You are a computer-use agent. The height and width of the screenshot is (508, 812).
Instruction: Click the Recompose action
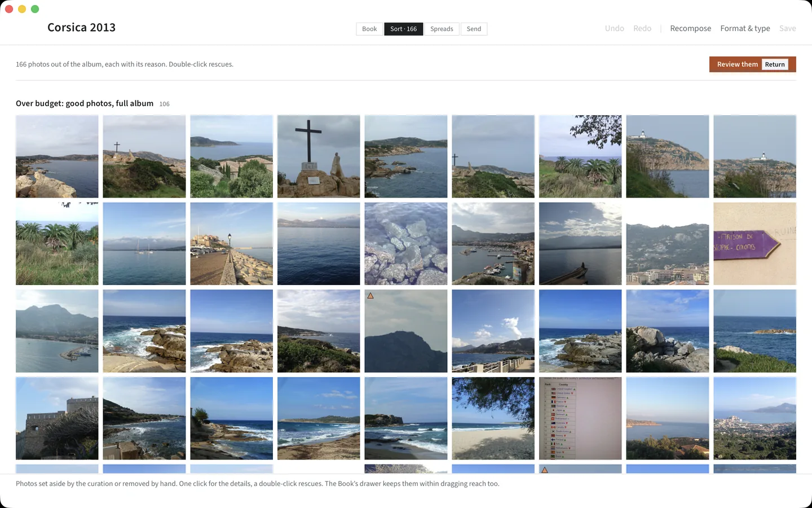click(x=691, y=28)
